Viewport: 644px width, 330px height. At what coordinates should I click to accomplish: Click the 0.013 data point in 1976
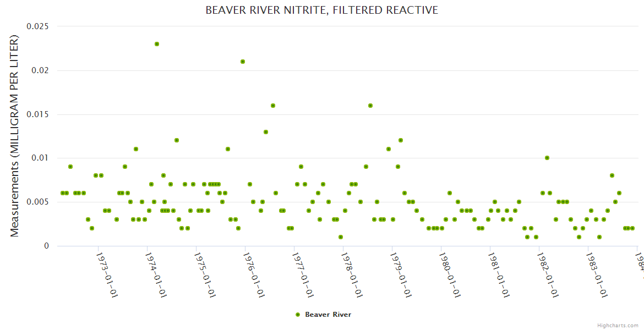[266, 132]
